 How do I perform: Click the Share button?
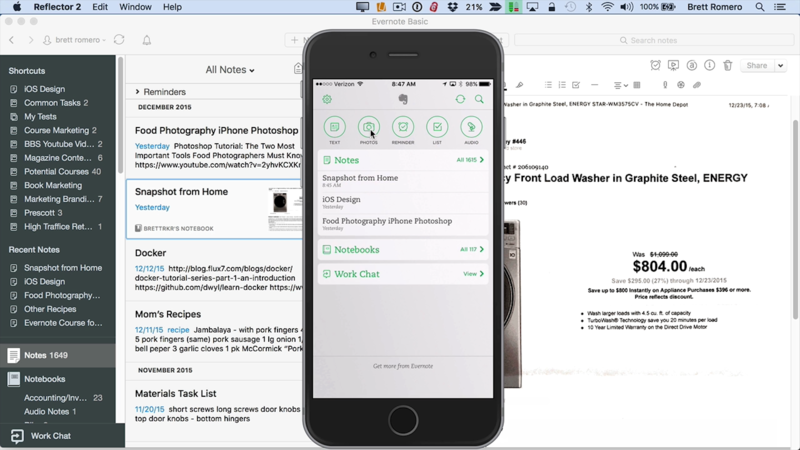[757, 65]
